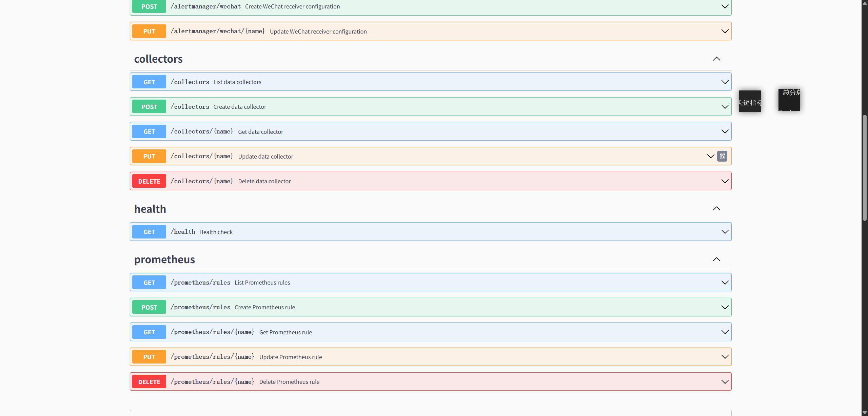This screenshot has width=868, height=416.
Task: Click GET badge for Get Prometheus rule
Action: (x=149, y=332)
